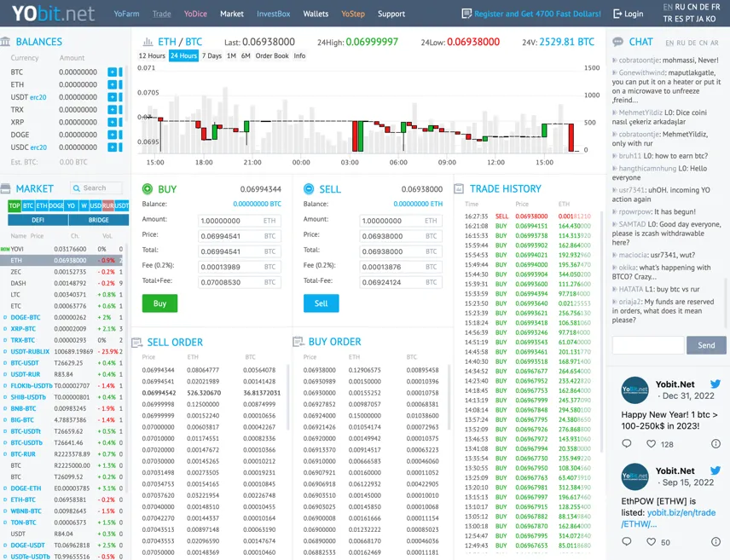Click the green Buy button
Screen dimensions: 730x560
coord(159,303)
